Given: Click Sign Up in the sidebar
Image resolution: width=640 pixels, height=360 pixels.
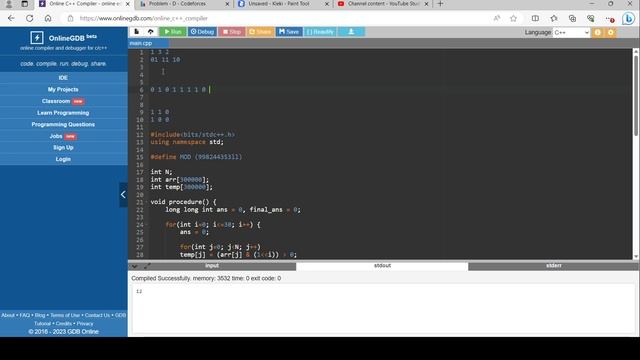Looking at the screenshot, I should (x=63, y=147).
